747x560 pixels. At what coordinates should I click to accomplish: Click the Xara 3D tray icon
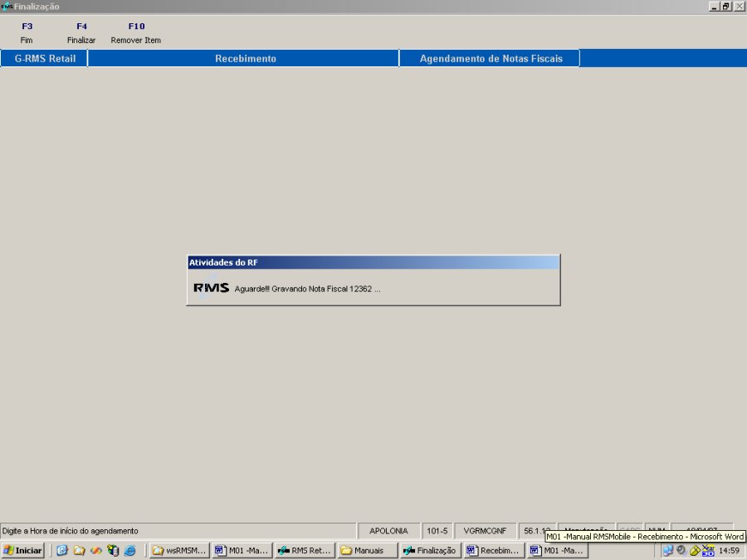pyautogui.click(x=709, y=551)
